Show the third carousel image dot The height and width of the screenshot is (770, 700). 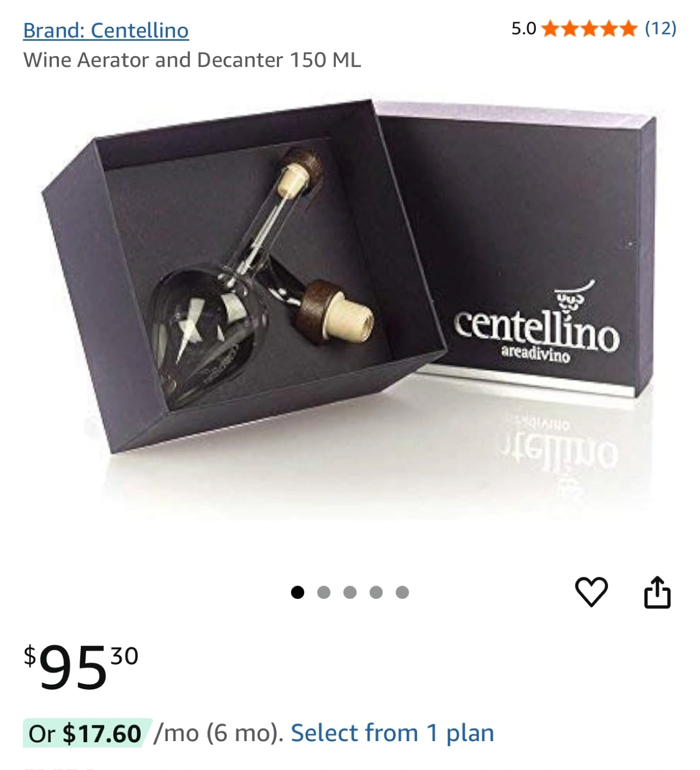[x=350, y=592]
